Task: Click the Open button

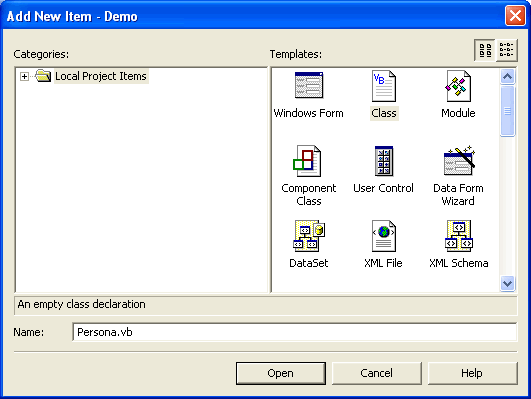Action: [281, 373]
